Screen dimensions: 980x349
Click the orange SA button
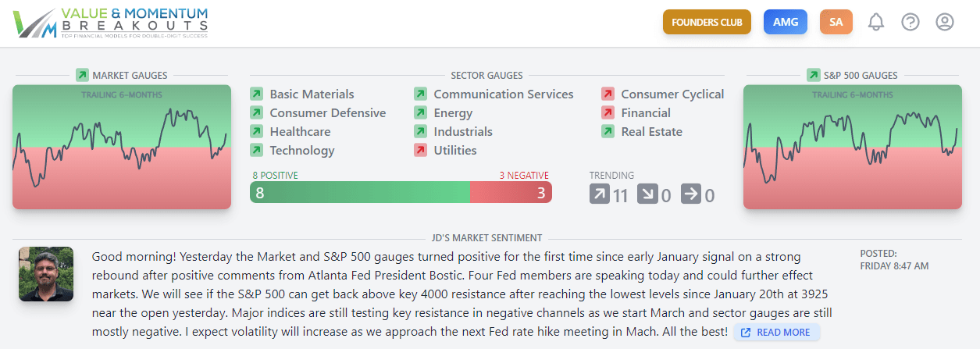[836, 22]
